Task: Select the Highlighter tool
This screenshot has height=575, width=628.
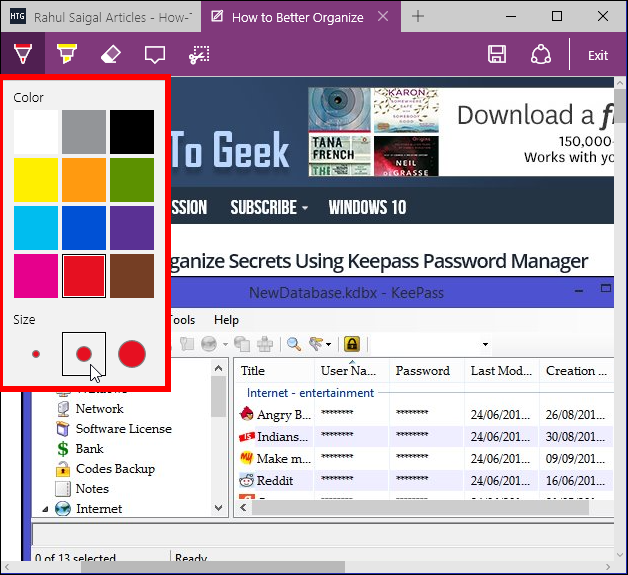Action: 66,54
